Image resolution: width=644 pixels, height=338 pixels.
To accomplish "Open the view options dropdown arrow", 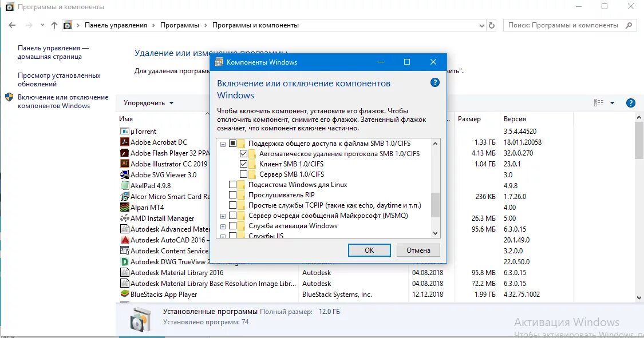I will [612, 103].
